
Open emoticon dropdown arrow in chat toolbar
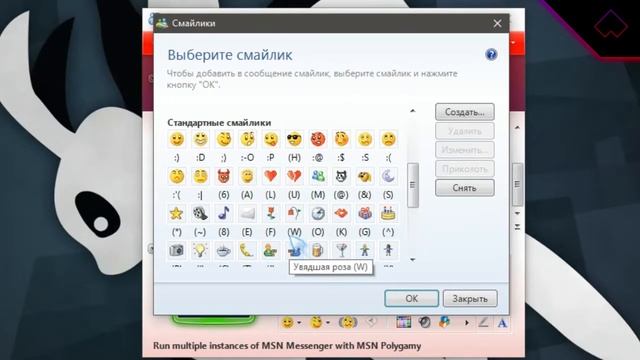pos(299,323)
